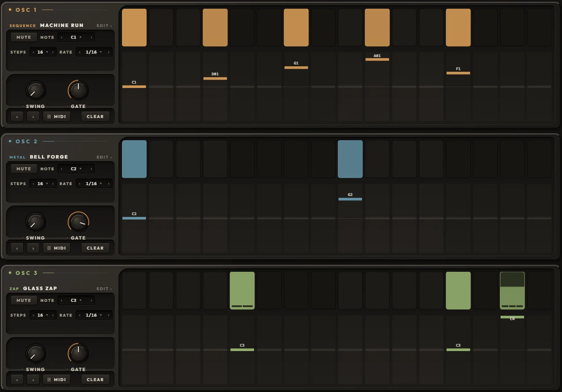Toggle OSC 2 power indicator dot
The width and height of the screenshot is (562, 392).
(x=10, y=141)
